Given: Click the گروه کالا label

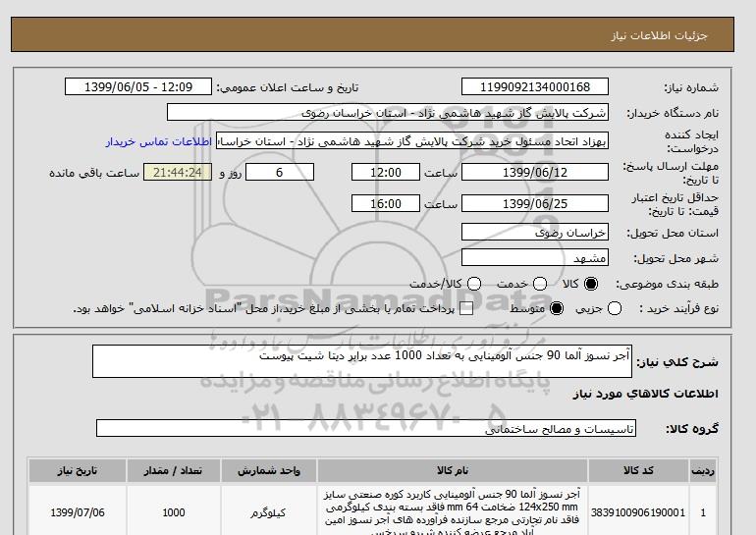Looking at the screenshot, I should click(x=692, y=428).
